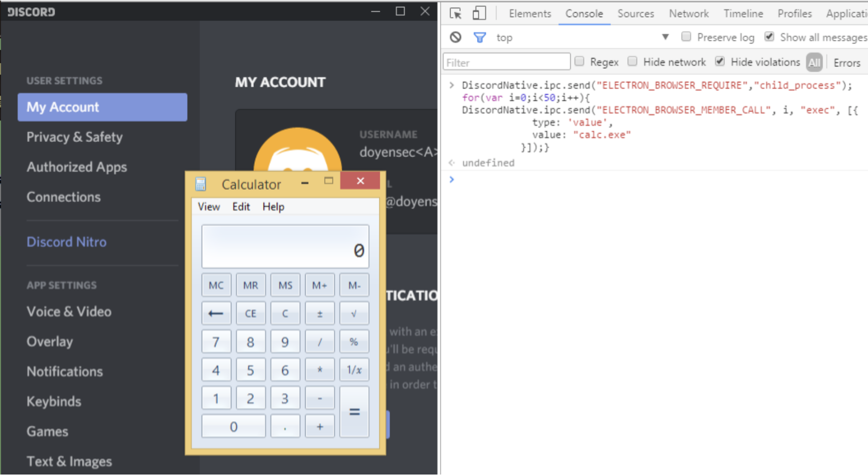Open Calculator's Help menu
Viewport: 868px width, 476px height.
coord(273,207)
